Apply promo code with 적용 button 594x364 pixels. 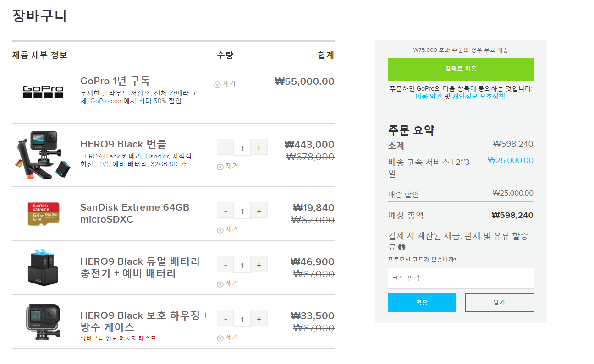pyautogui.click(x=422, y=303)
